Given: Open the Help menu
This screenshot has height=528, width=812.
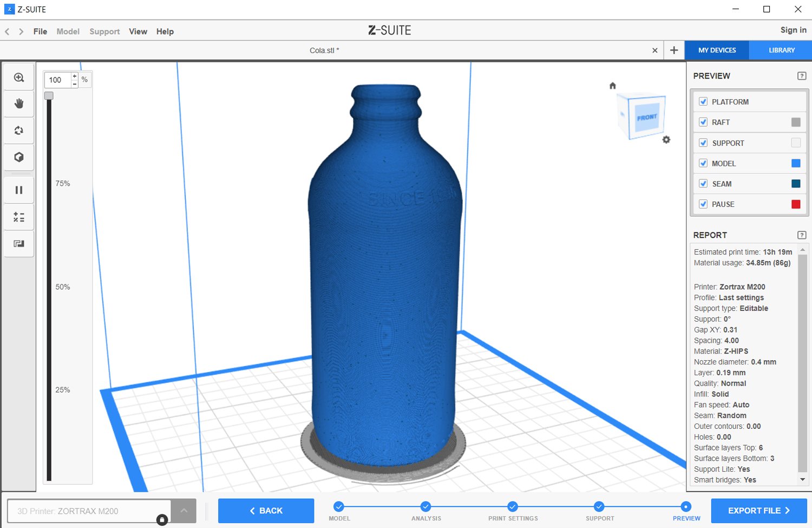Looking at the screenshot, I should click(x=165, y=31).
